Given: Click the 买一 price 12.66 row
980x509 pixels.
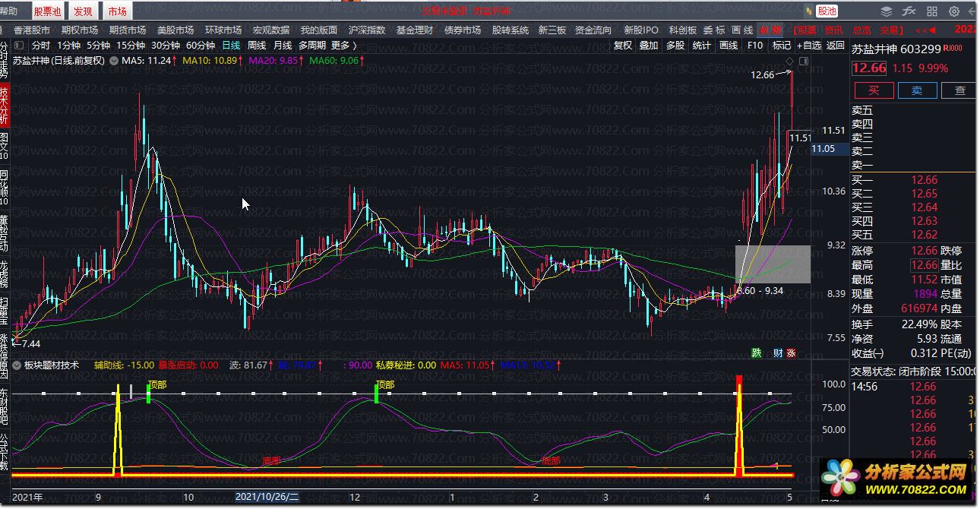Looking at the screenshot, I should 914,180.
